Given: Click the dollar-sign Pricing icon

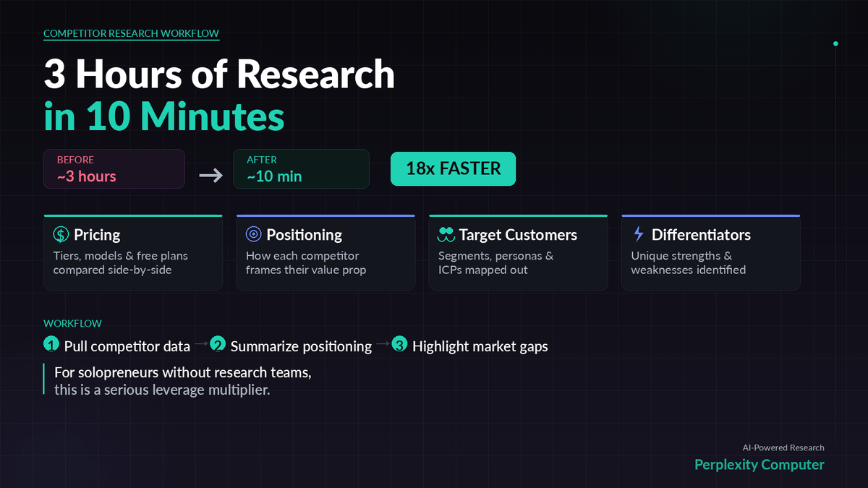Looking at the screenshot, I should click(x=61, y=234).
